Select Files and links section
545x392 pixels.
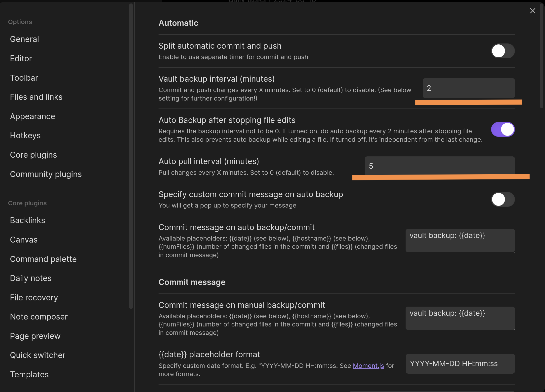tap(36, 97)
